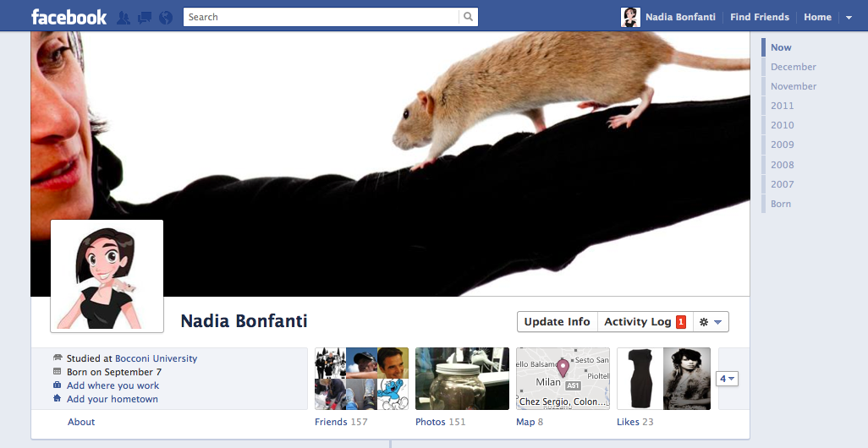This screenshot has width=868, height=448.
Task: Type in the Search field
Action: [321, 17]
